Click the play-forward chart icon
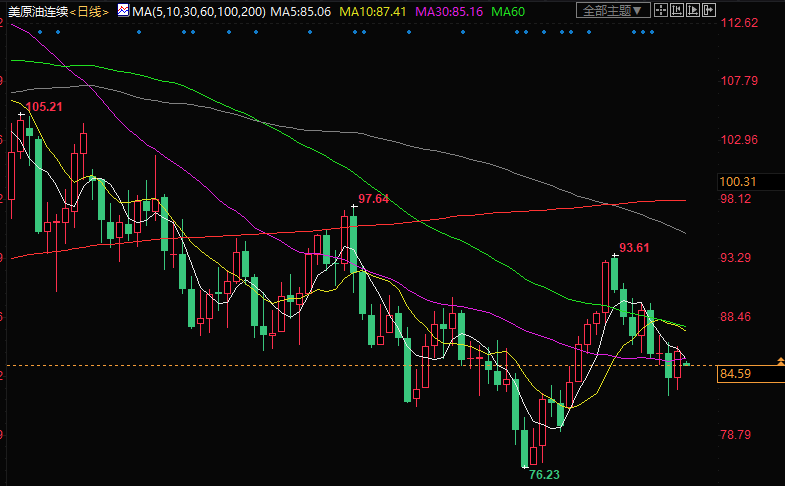Image resolution: width=785 pixels, height=486 pixels. point(693,10)
